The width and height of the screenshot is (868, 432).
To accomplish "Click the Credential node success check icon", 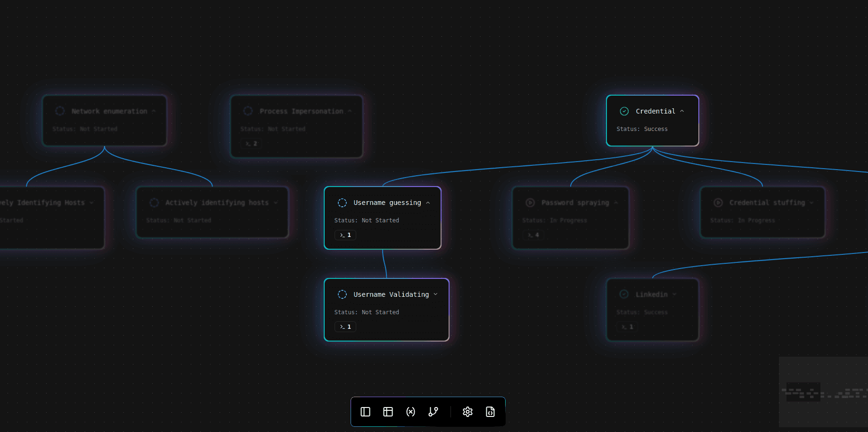I will coord(624,111).
